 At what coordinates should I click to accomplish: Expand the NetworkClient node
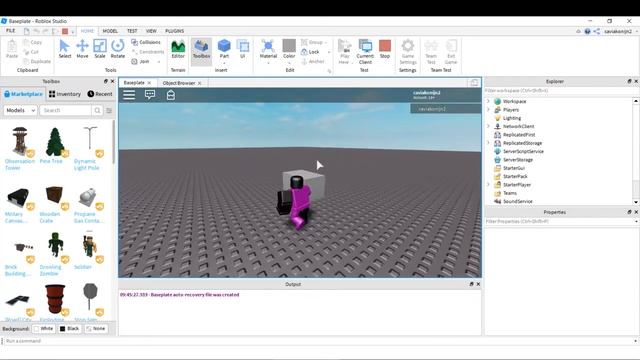coord(488,127)
